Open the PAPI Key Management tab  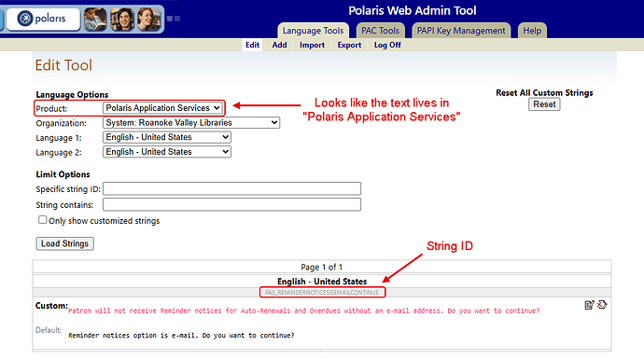[x=461, y=31]
